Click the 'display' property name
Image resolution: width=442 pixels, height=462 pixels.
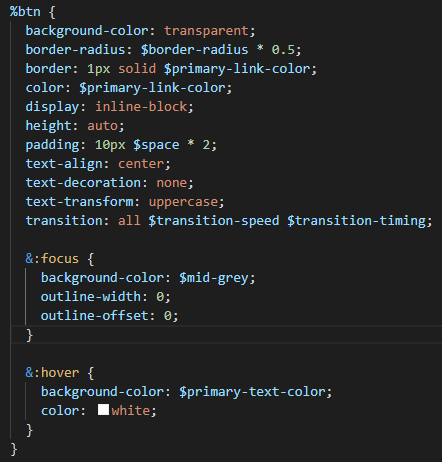tap(52, 107)
